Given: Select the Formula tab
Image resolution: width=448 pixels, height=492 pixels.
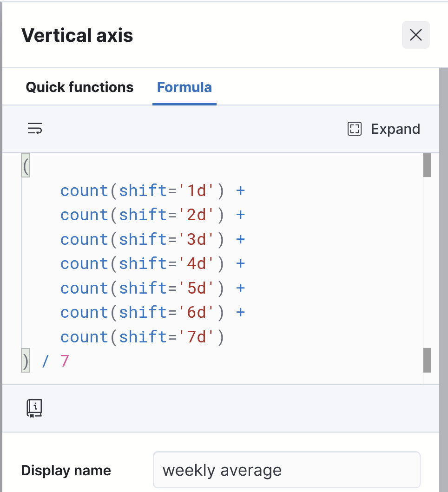Looking at the screenshot, I should [x=184, y=87].
